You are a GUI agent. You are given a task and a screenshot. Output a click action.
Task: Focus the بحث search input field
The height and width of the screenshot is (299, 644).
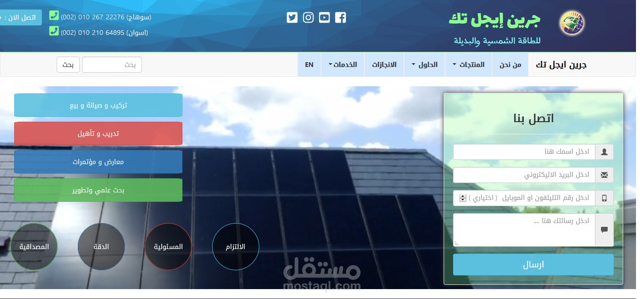[x=112, y=65]
